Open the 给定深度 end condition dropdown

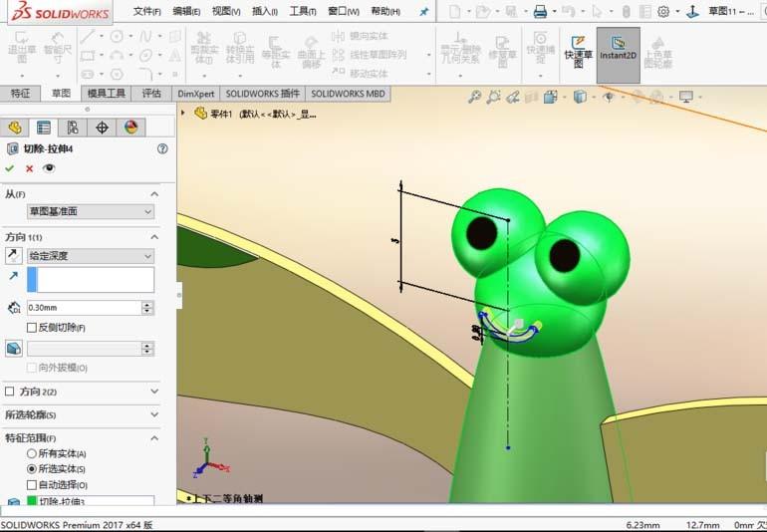[91, 255]
